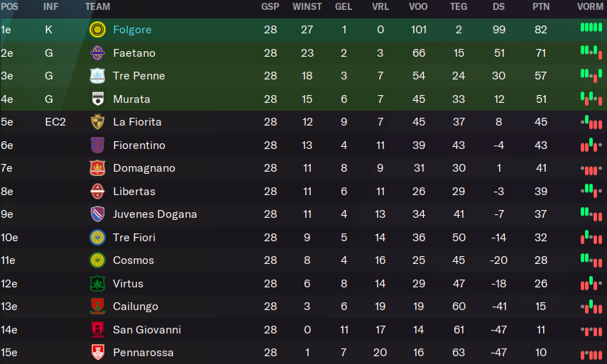The width and height of the screenshot is (607, 364).
Task: Click the TEAM column header
Action: click(x=97, y=6)
